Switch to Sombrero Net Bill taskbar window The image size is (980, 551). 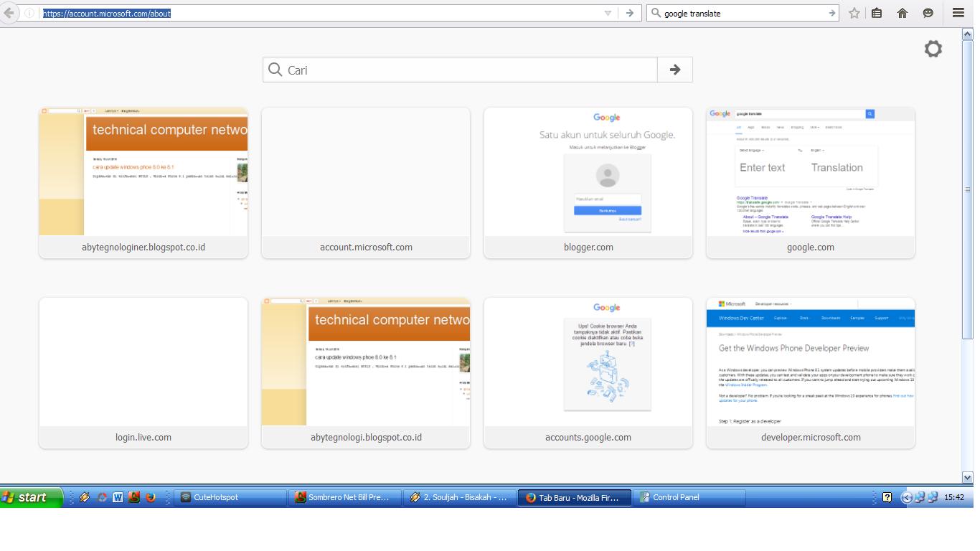pos(346,497)
